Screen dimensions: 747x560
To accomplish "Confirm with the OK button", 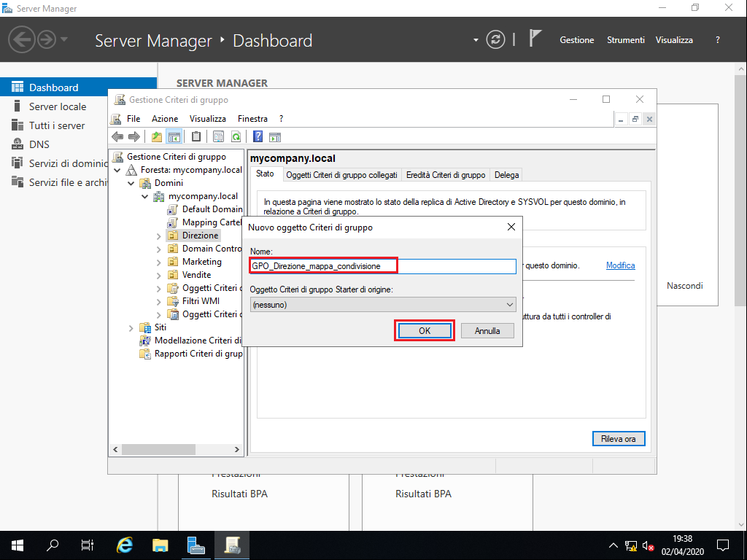I will [425, 330].
